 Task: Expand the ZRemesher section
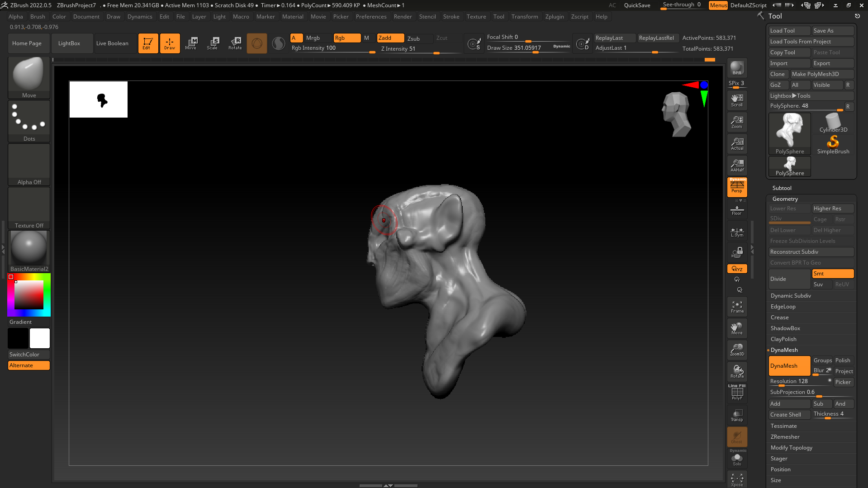[x=785, y=437]
